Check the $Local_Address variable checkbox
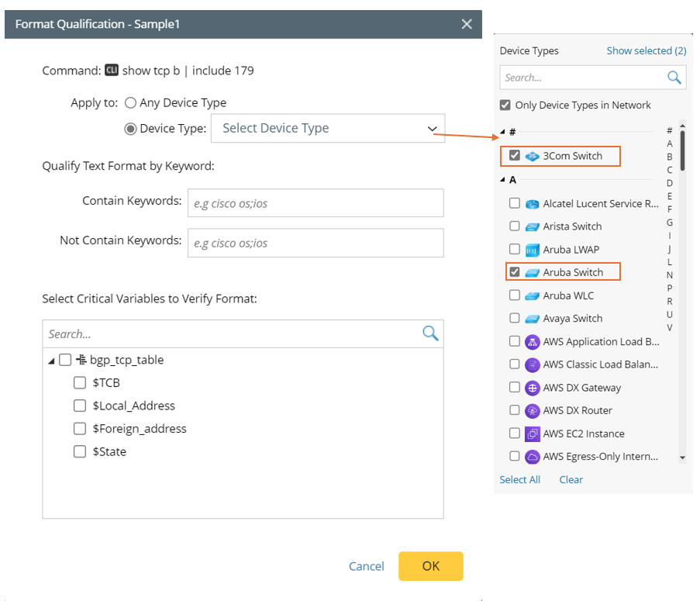The height and width of the screenshot is (601, 700). coord(80,406)
